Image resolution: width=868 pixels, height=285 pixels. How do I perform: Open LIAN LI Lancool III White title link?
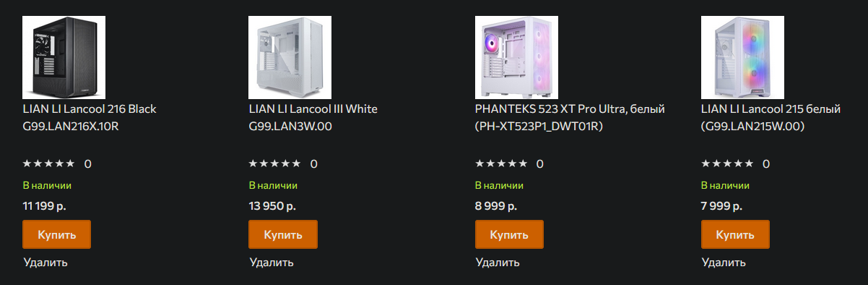tap(313, 118)
